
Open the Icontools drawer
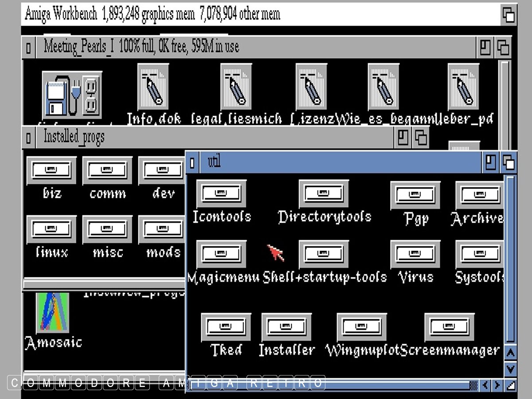[221, 194]
